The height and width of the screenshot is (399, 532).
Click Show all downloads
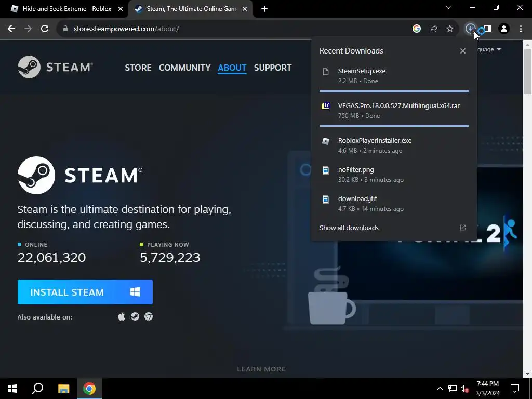(x=349, y=228)
